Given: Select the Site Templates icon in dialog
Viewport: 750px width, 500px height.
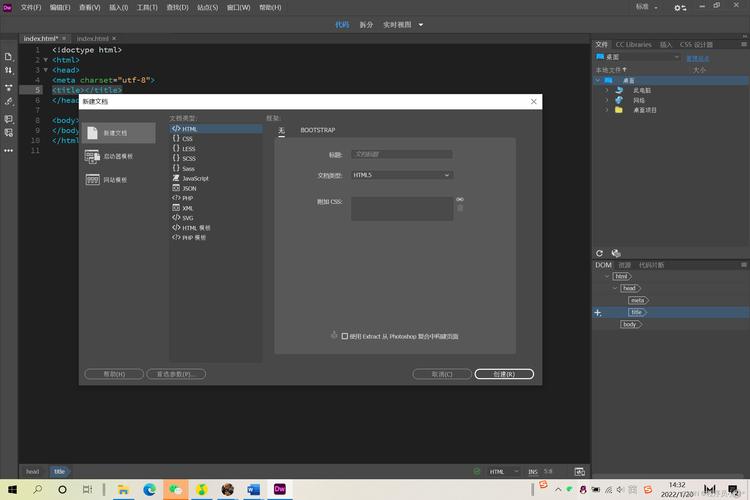Looking at the screenshot, I should [x=92, y=179].
